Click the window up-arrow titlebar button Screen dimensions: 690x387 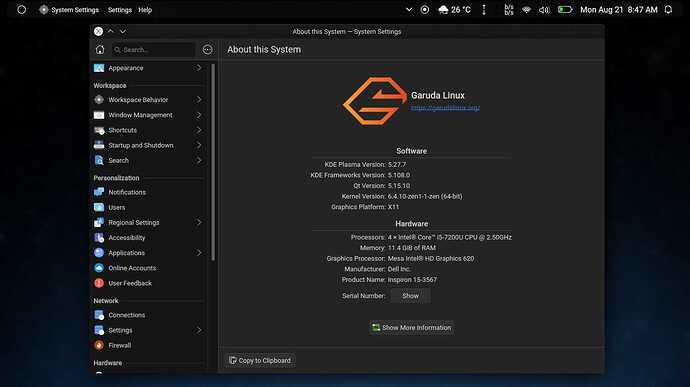click(110, 31)
